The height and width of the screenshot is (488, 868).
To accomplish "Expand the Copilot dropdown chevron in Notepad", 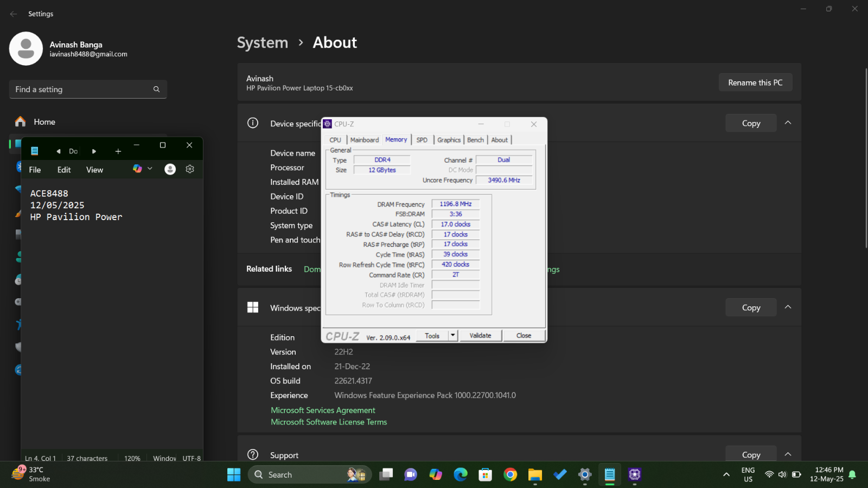I will (150, 169).
